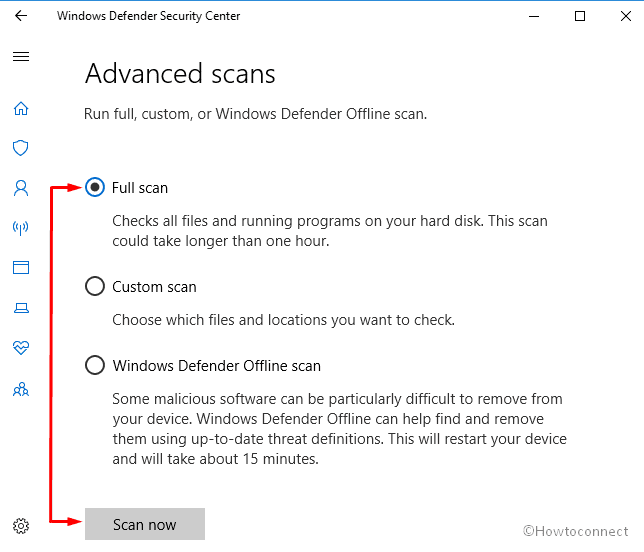Open Device performance & health heart icon
The height and width of the screenshot is (552, 644).
coord(21,348)
